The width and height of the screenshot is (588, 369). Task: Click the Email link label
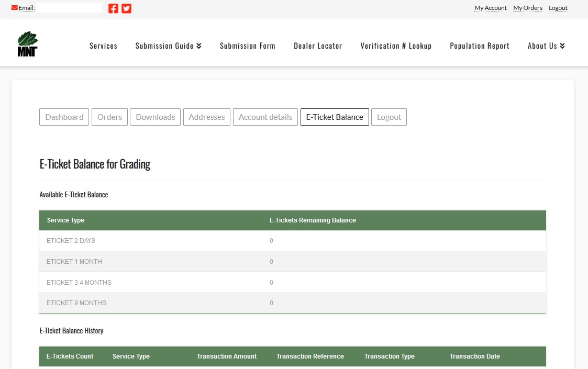27,8
